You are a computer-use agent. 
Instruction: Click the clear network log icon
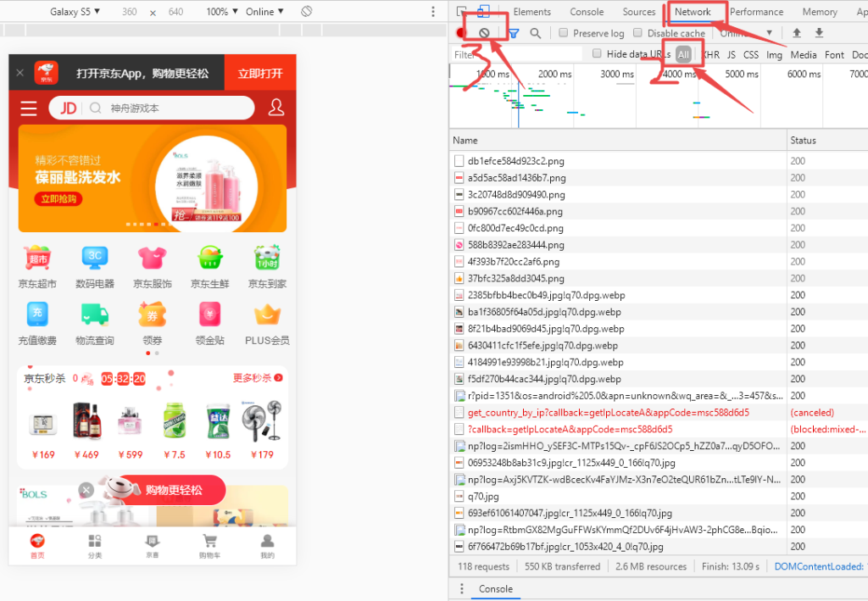pos(484,33)
